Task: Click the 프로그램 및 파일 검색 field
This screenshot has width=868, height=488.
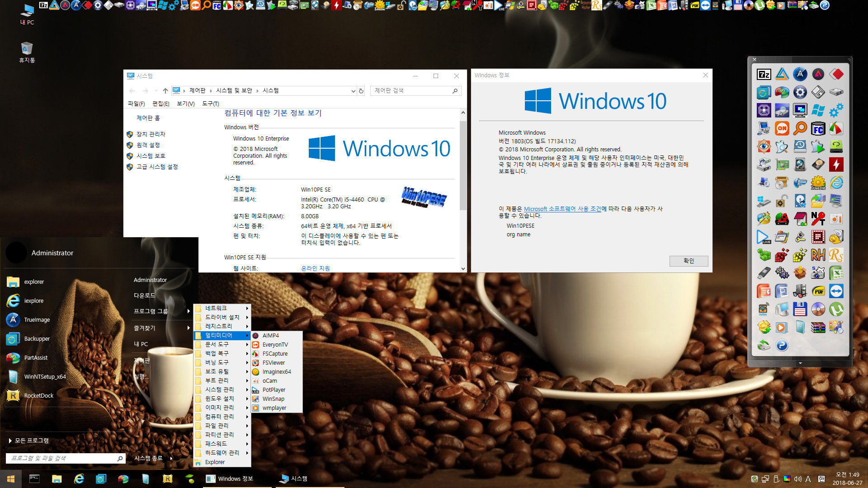Action: (65, 458)
